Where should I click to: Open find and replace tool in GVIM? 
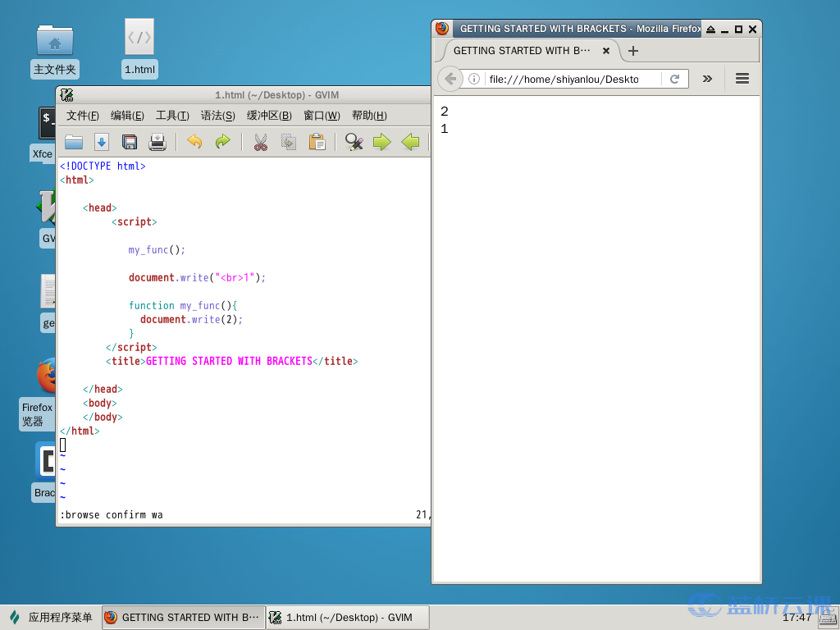(x=354, y=142)
